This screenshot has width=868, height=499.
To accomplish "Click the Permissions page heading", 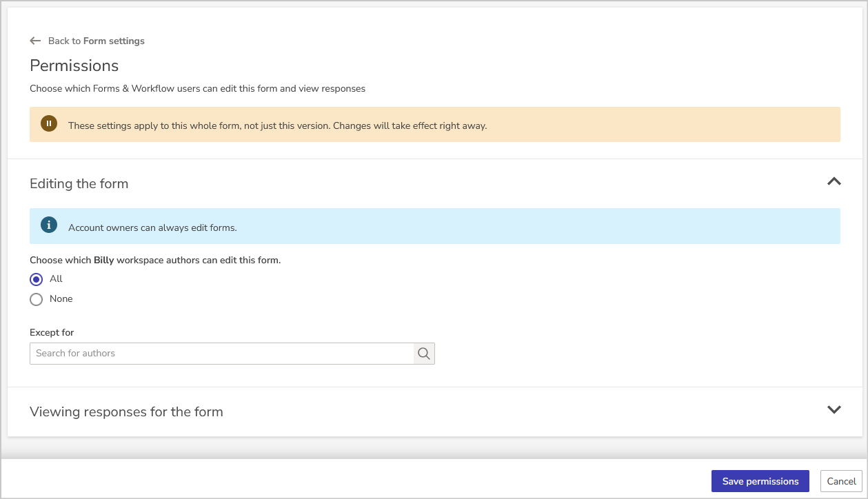I will pos(74,65).
